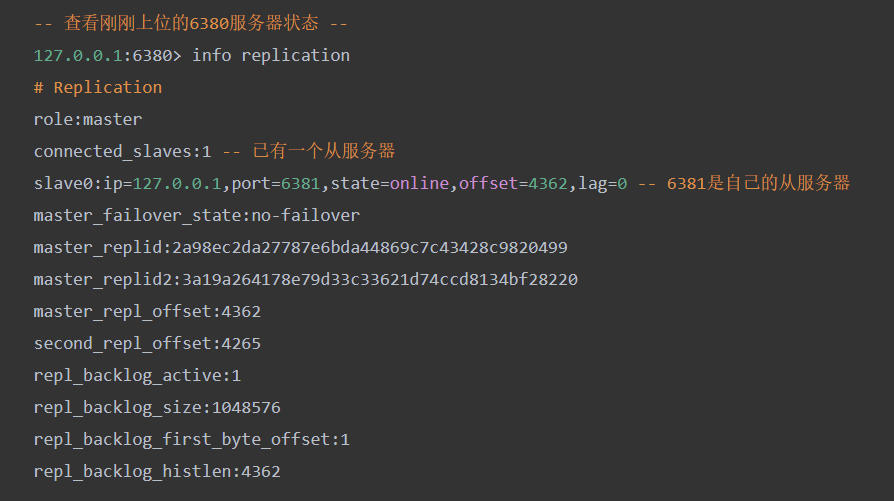Click the 'repl_backlog_first_byte_offset:1' line

coord(192,439)
